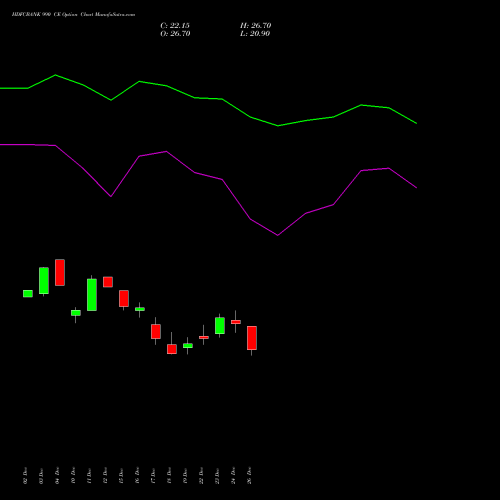Screen dimensions: 500x500
Task: Click the '04 Dec' date axis label
Action: (57, 476)
